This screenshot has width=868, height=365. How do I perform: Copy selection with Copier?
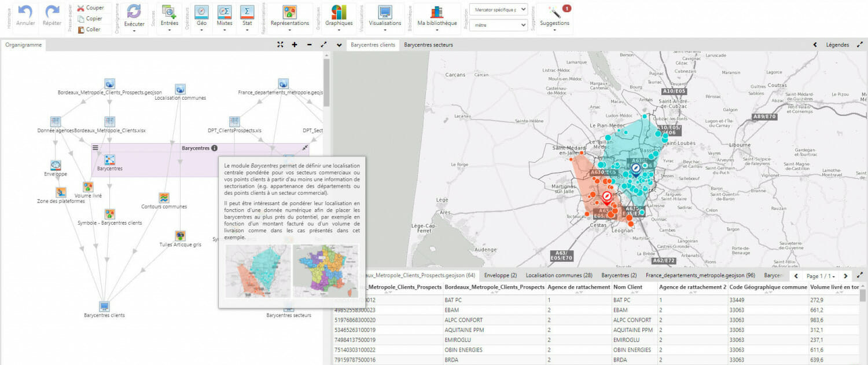click(90, 19)
